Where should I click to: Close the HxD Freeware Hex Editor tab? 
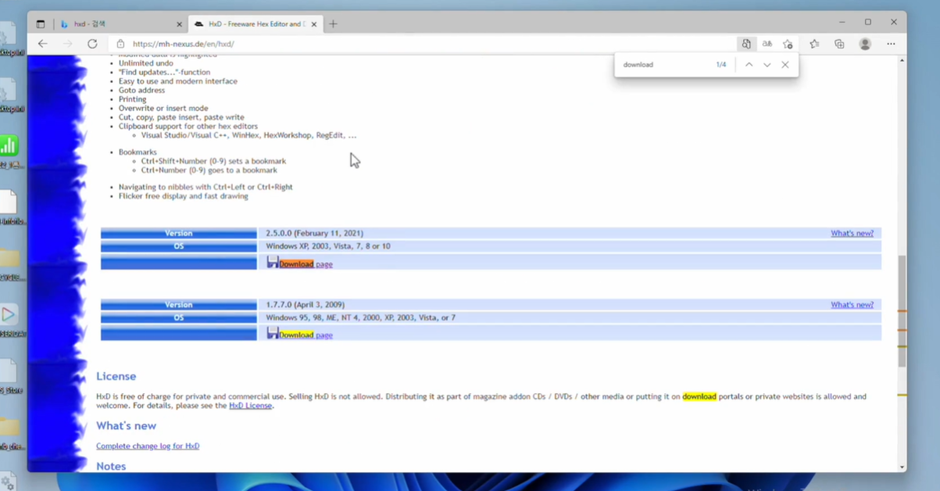click(314, 25)
